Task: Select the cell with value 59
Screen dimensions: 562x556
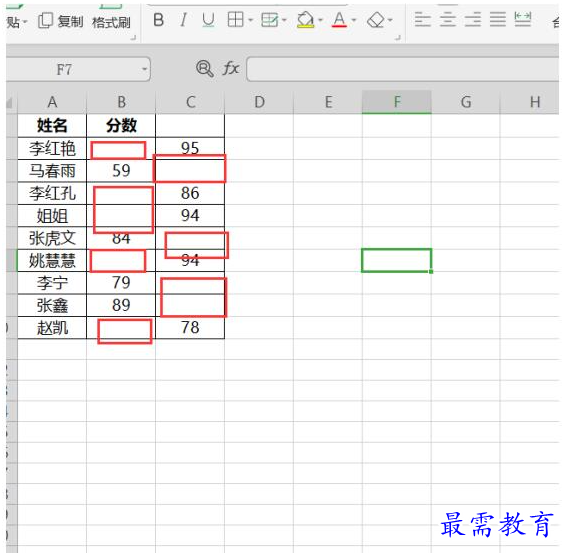Action: (121, 171)
